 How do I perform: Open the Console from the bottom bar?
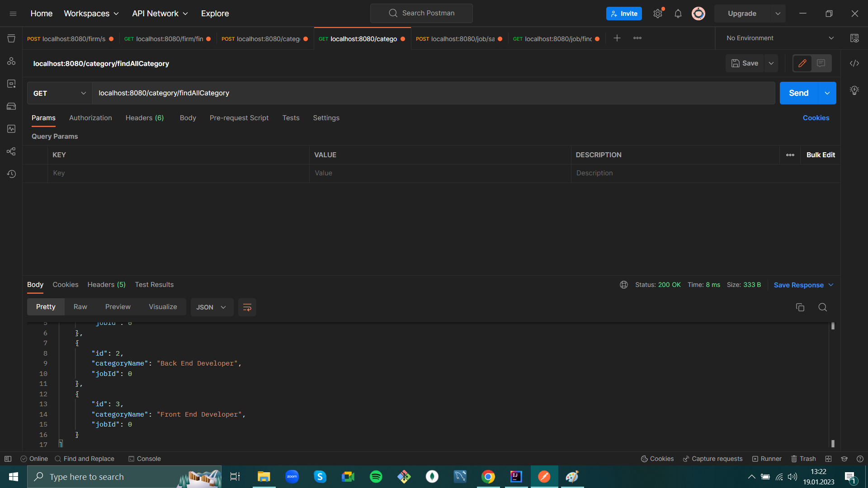tap(145, 459)
